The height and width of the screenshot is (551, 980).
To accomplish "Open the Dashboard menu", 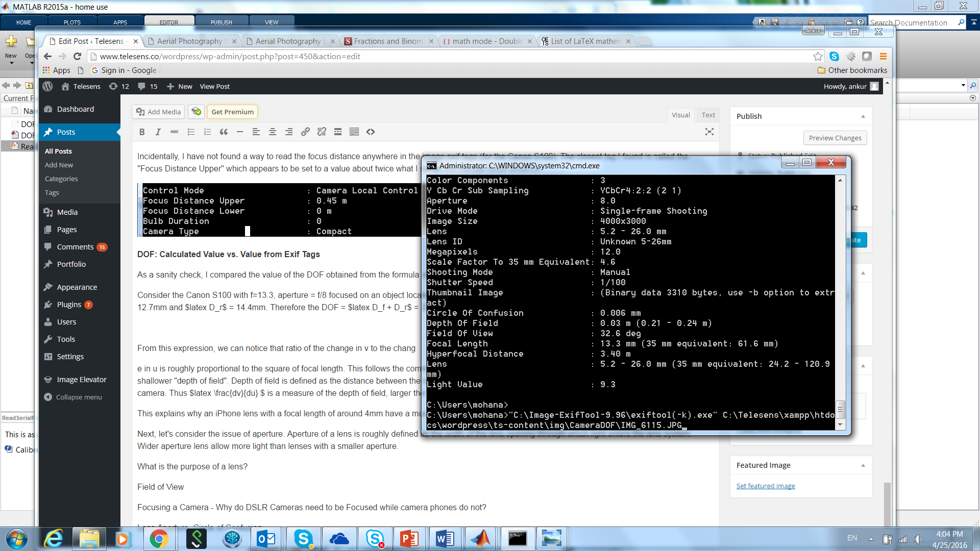I will (x=76, y=109).
